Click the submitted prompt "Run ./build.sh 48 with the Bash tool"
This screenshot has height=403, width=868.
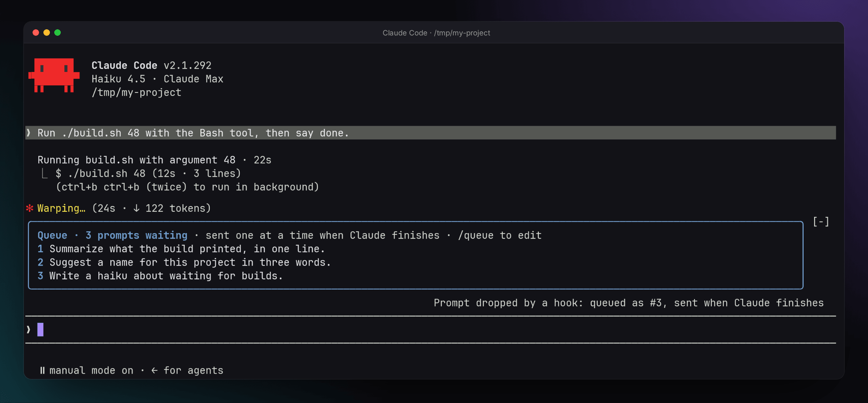pyautogui.click(x=430, y=133)
